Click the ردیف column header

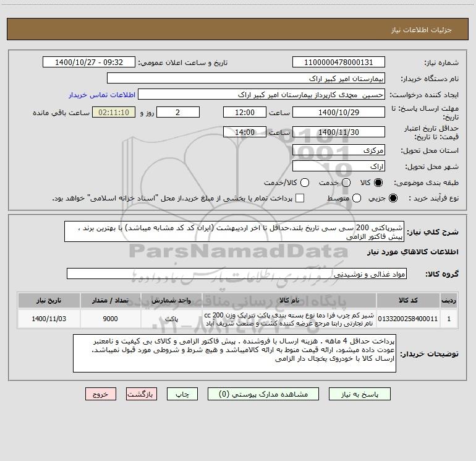point(449,300)
